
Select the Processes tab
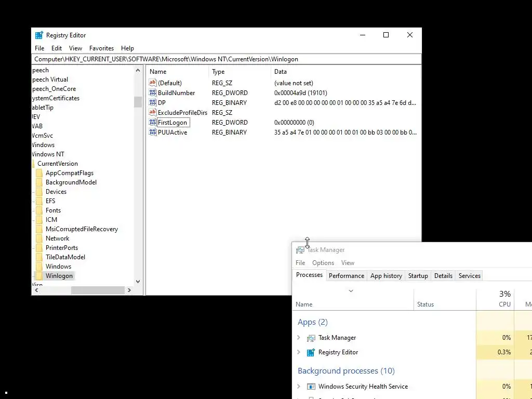click(x=310, y=275)
